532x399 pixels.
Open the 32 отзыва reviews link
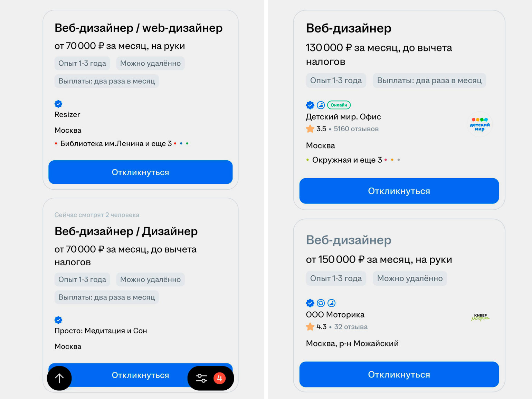(x=351, y=327)
